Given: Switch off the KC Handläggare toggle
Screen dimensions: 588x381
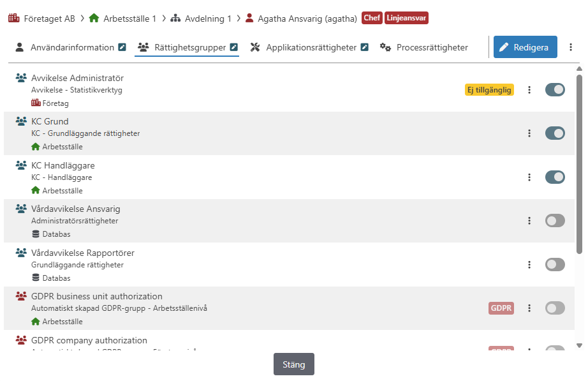Looking at the screenshot, I should 555,177.
